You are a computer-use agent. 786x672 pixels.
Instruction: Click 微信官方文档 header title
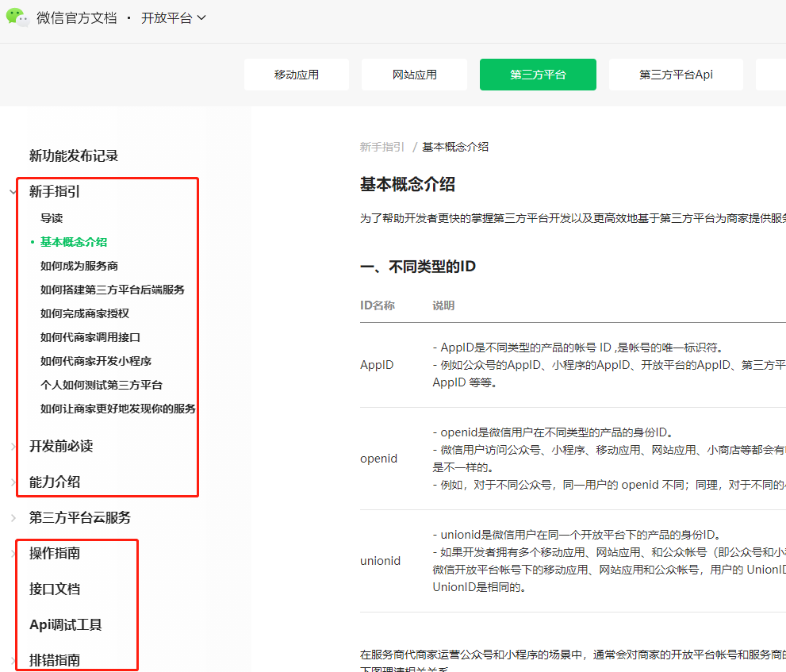[77, 18]
